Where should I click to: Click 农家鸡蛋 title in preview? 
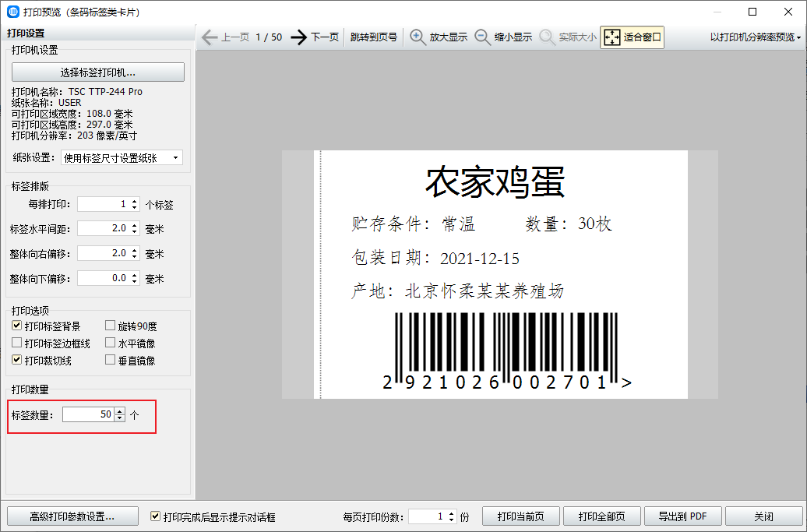coord(495,182)
